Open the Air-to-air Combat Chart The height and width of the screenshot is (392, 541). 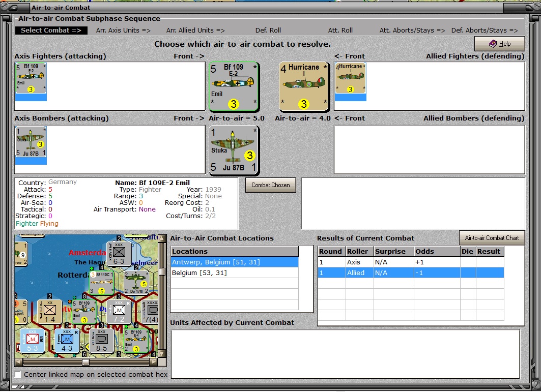click(x=492, y=238)
